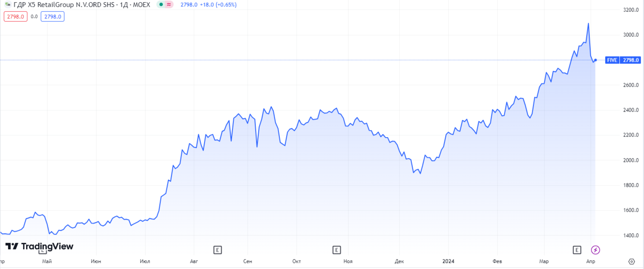Click the blue 2798.0 buy button

point(52,16)
